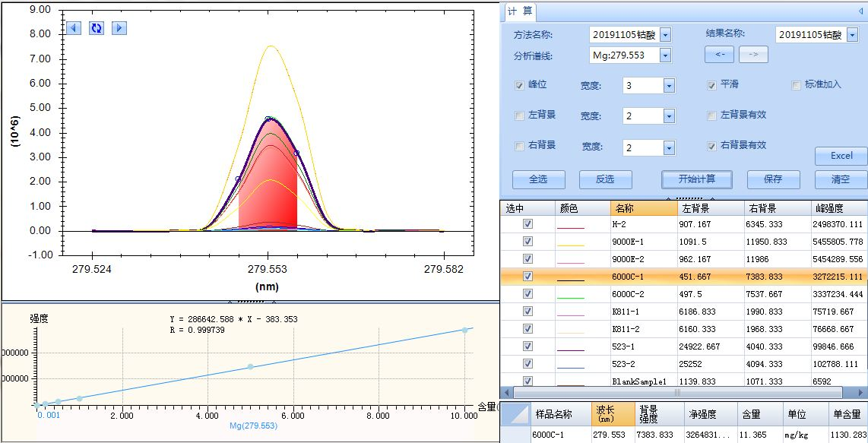
Task: Expand the 方法名称 dropdown
Action: (666, 35)
